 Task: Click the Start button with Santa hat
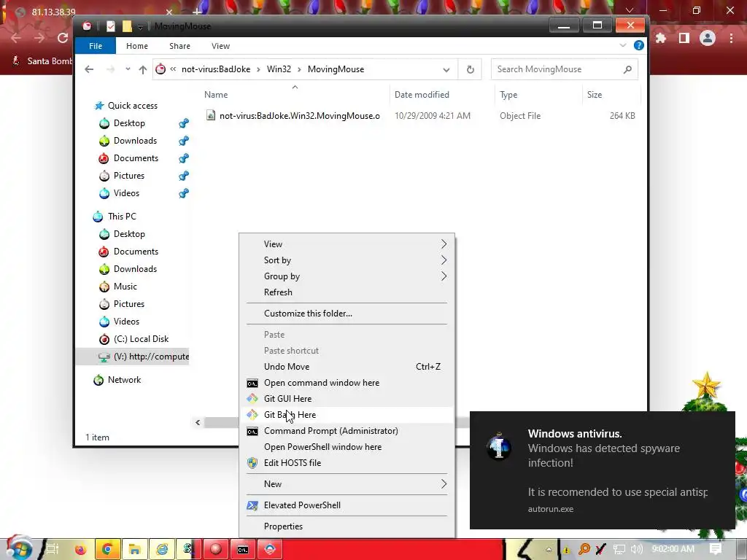point(19,548)
